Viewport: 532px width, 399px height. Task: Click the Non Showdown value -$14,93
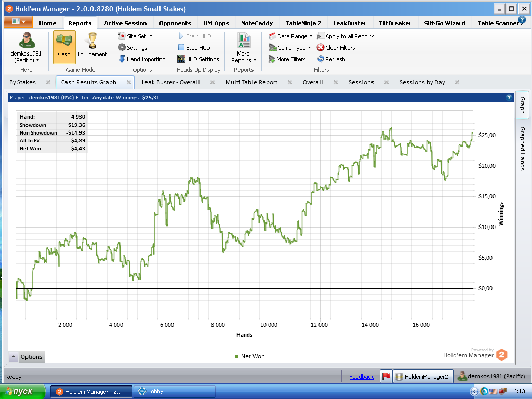(x=76, y=133)
